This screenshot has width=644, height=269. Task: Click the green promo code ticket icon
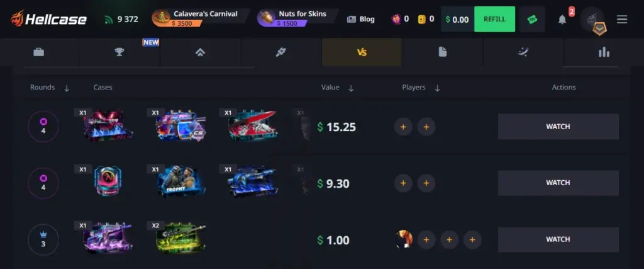tap(532, 20)
